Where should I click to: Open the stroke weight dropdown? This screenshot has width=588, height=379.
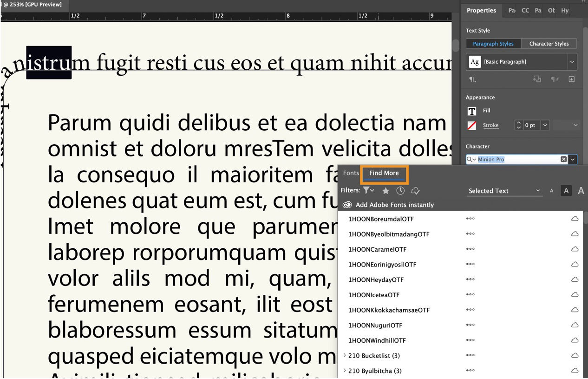coord(545,125)
